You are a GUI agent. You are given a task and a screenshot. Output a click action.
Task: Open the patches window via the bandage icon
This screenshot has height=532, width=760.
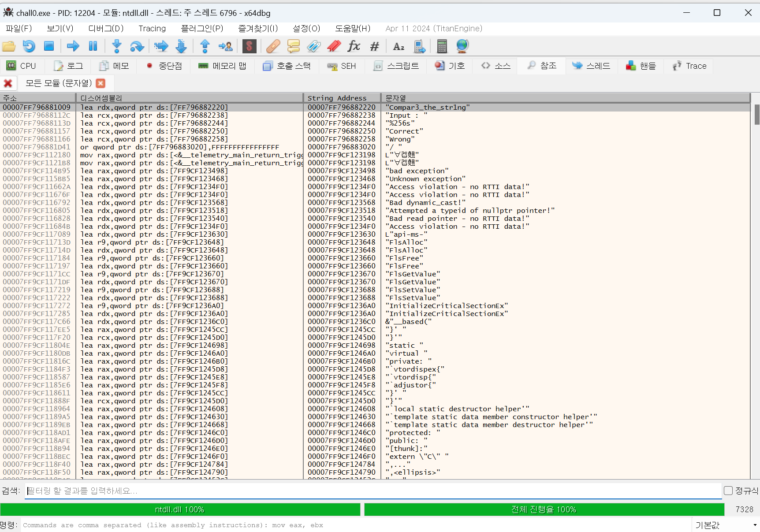[x=273, y=46]
